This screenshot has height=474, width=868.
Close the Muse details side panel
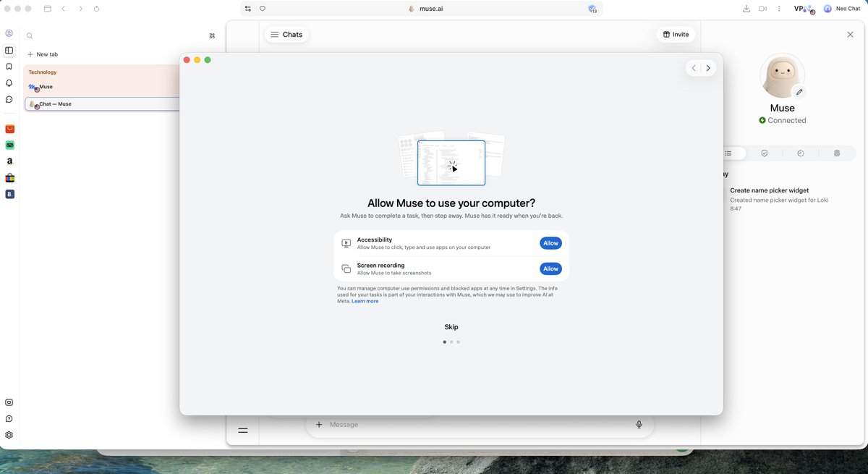pyautogui.click(x=850, y=34)
